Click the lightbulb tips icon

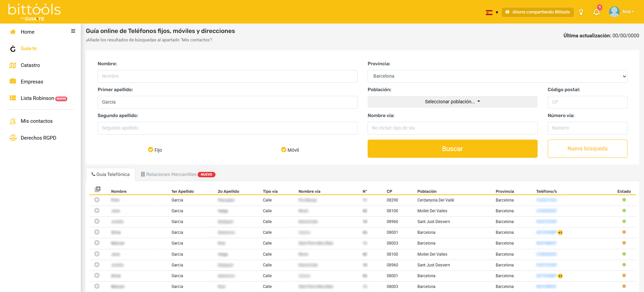click(x=581, y=12)
